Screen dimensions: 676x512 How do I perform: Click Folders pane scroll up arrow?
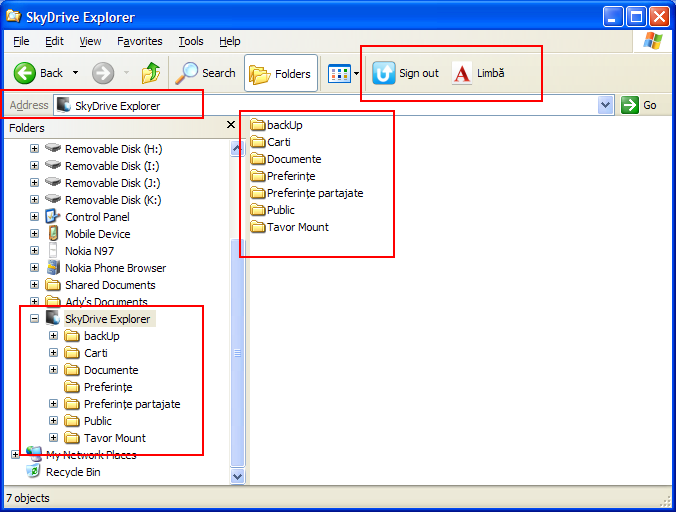click(x=237, y=149)
